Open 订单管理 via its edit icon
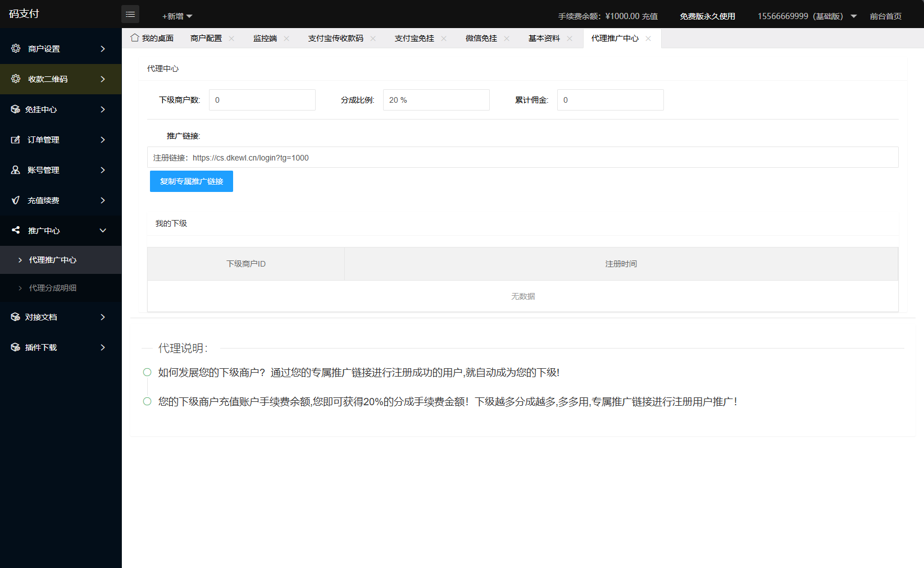The height and width of the screenshot is (568, 924). tap(16, 139)
